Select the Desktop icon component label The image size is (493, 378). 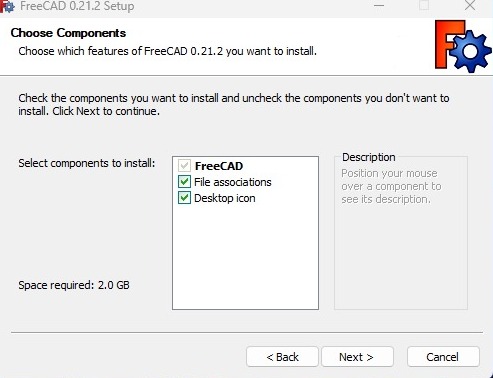[x=225, y=198]
